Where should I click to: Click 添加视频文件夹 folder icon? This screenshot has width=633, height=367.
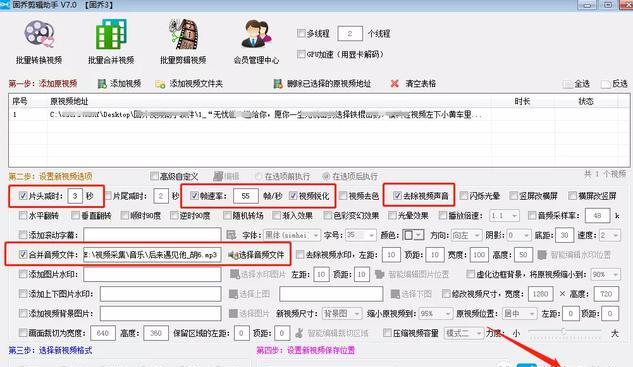[160, 84]
